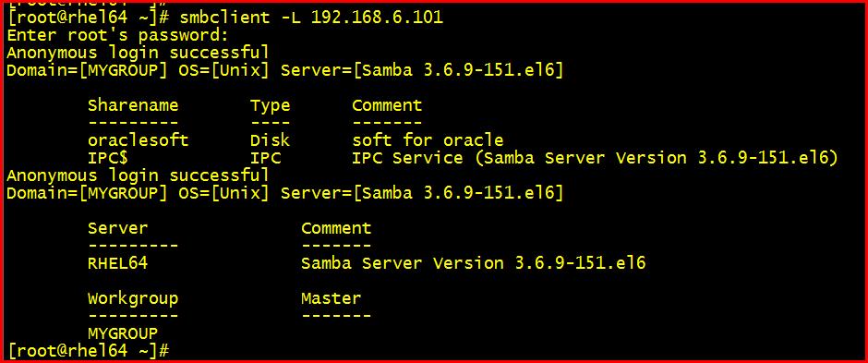Click the Type column header
This screenshot has width=868, height=363.
point(271,105)
